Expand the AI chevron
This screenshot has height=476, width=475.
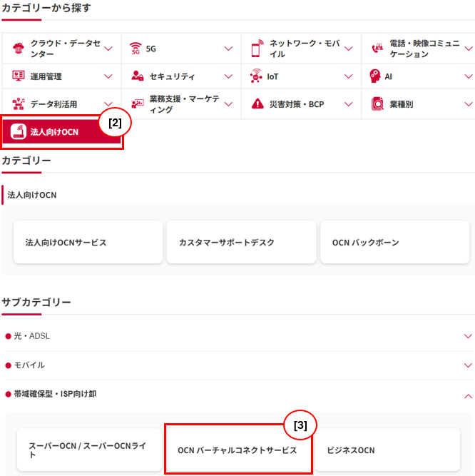(x=469, y=76)
